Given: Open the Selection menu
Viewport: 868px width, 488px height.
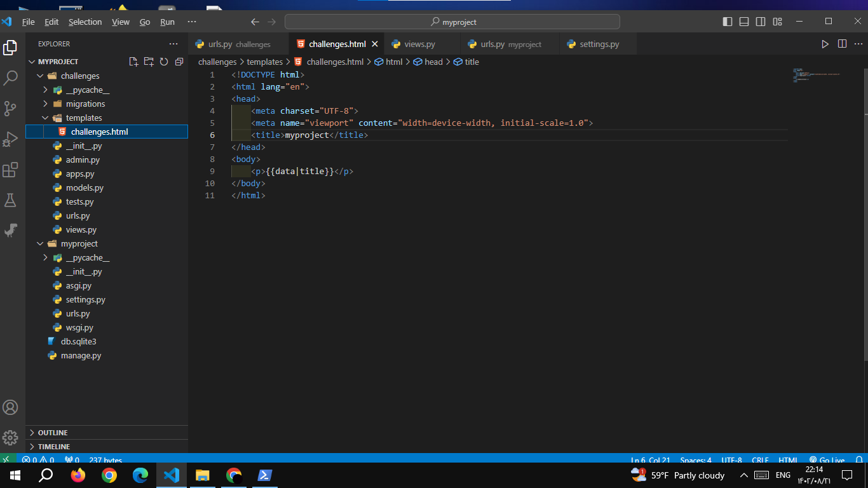Looking at the screenshot, I should (x=85, y=22).
